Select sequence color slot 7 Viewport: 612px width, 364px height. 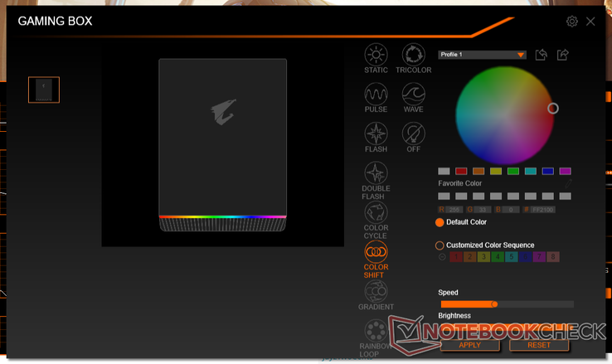pos(539,257)
